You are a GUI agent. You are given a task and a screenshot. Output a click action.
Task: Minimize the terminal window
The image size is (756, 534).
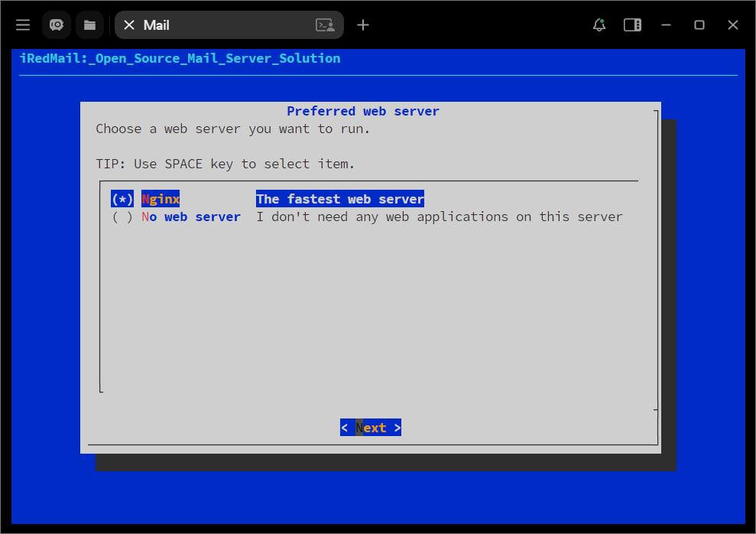(666, 25)
